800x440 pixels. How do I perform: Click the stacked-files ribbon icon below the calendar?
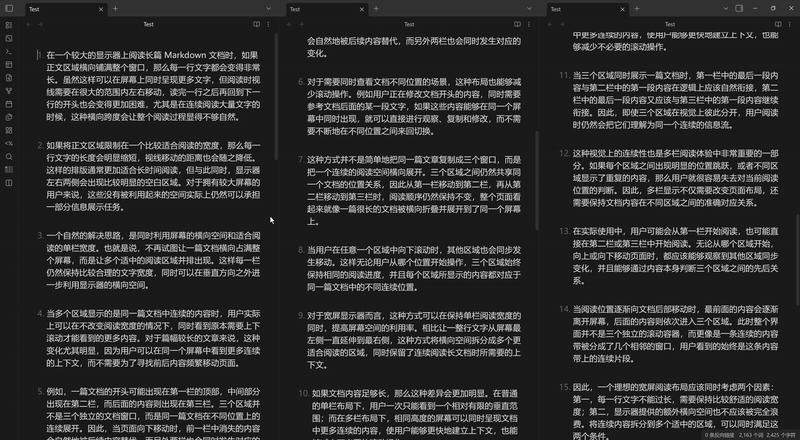[x=9, y=117]
